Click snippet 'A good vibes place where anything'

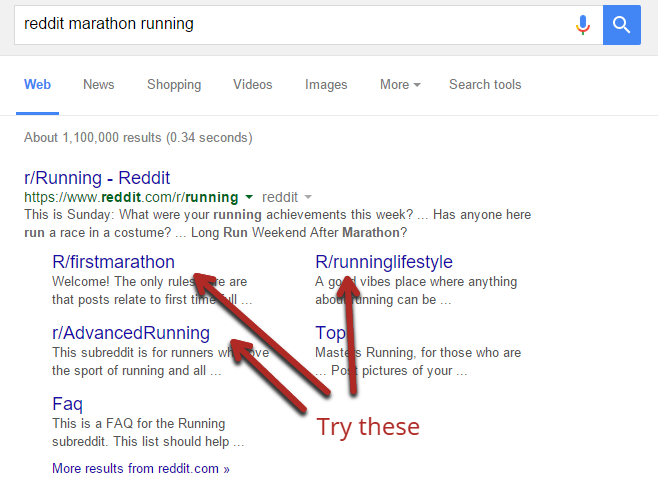pos(416,282)
